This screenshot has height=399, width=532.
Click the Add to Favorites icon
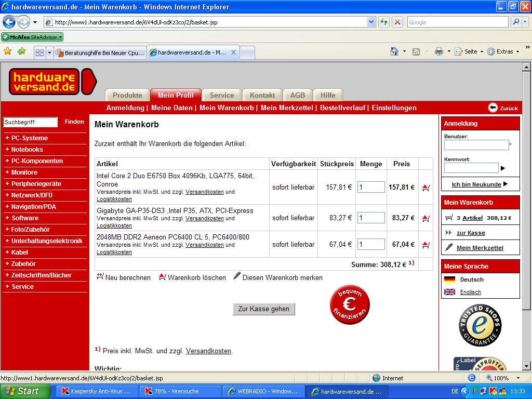21,51
